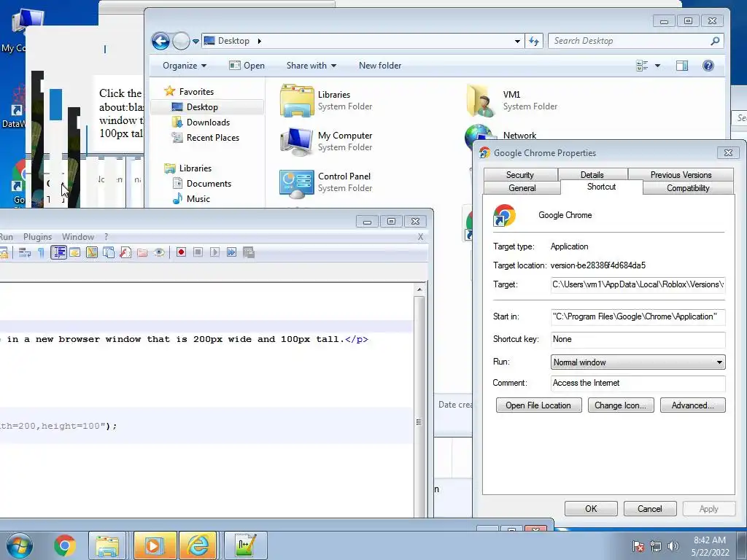Select Documents in navigation pane

coord(201,183)
